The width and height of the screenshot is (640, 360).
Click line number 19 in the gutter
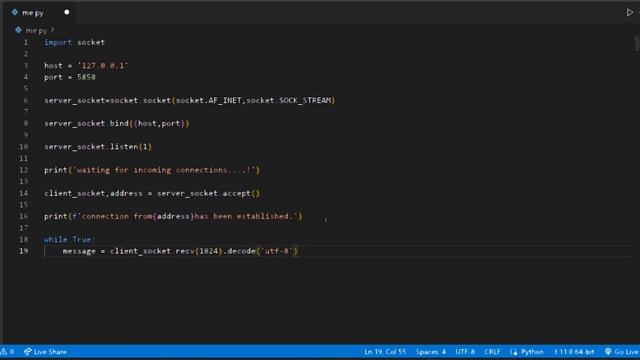[24, 251]
